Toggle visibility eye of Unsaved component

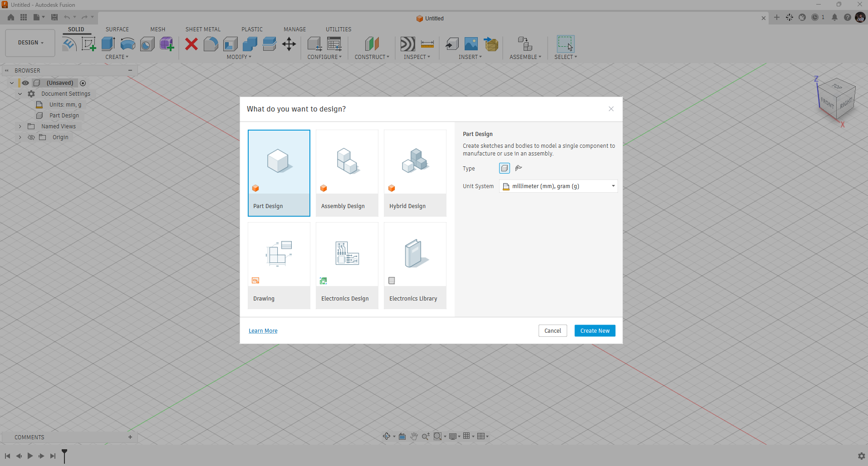pyautogui.click(x=25, y=83)
